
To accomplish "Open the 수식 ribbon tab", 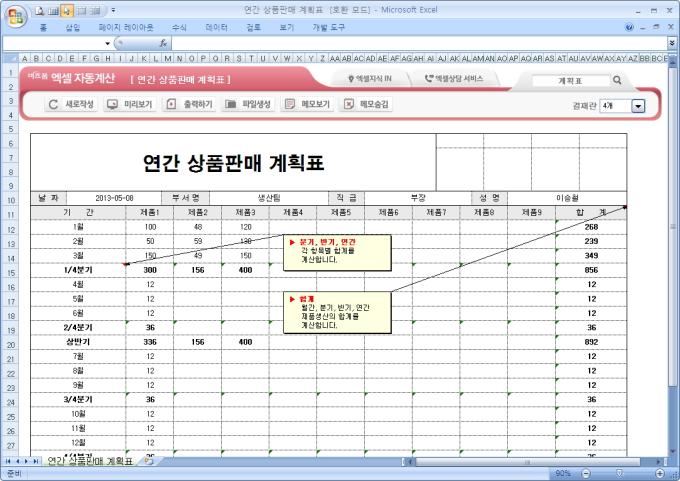I will tap(179, 28).
